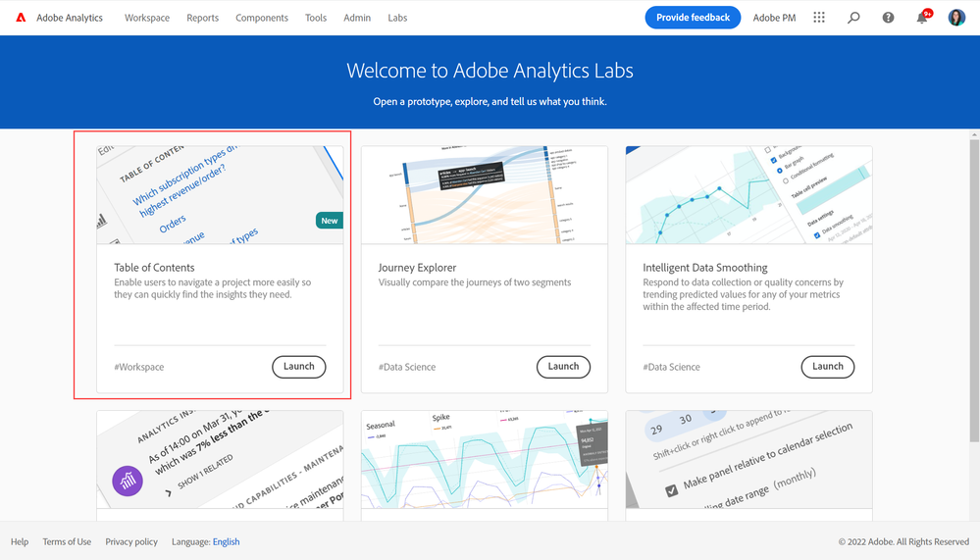Open the Components menu
The width and height of the screenshot is (980, 560).
262,18
